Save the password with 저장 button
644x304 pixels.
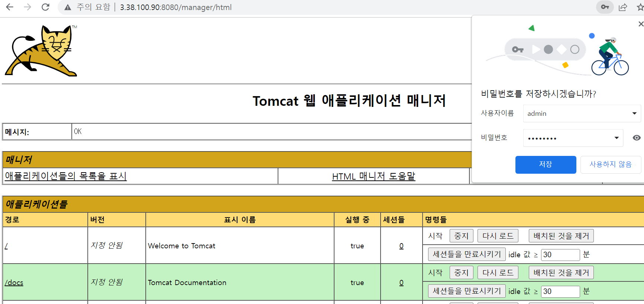(546, 164)
